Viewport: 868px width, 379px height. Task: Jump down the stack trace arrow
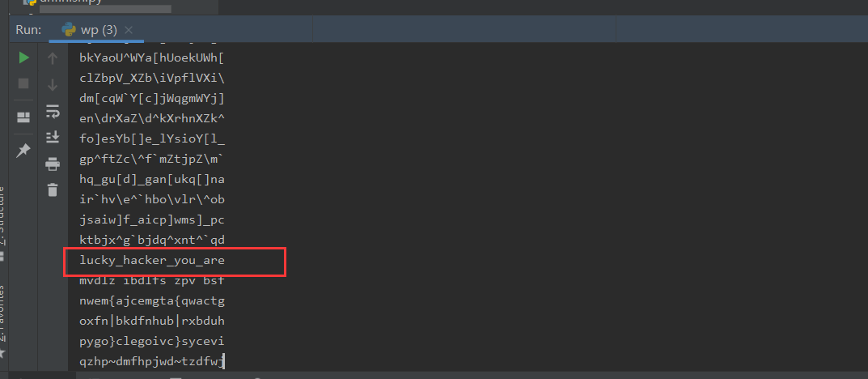[x=53, y=85]
